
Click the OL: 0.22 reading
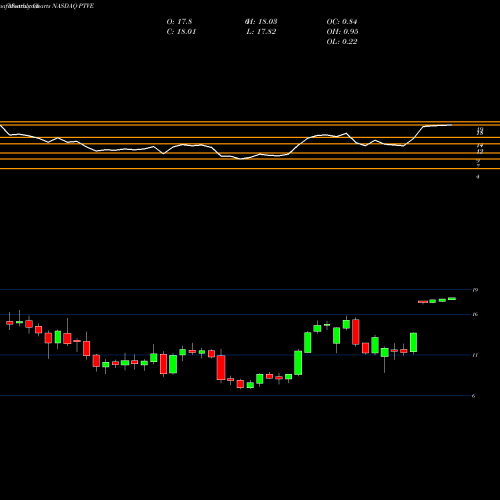point(342,42)
